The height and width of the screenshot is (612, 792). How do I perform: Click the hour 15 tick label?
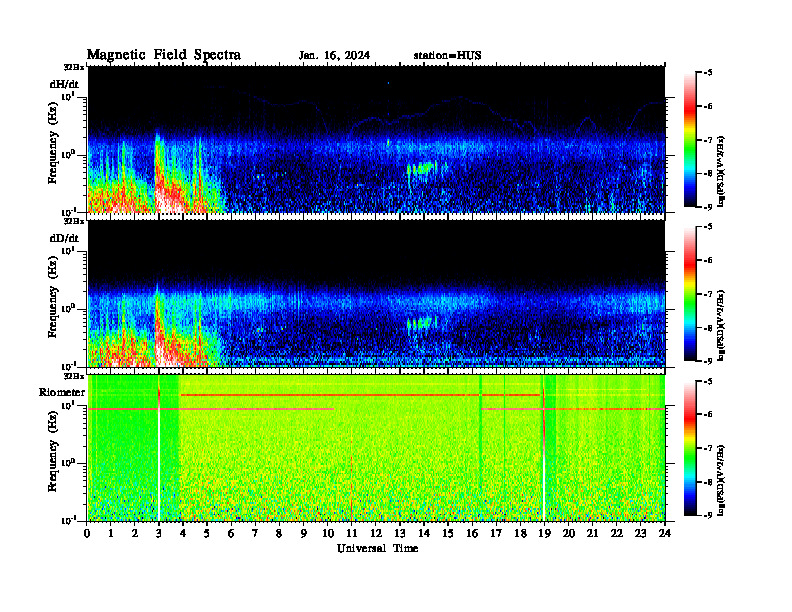448,533
